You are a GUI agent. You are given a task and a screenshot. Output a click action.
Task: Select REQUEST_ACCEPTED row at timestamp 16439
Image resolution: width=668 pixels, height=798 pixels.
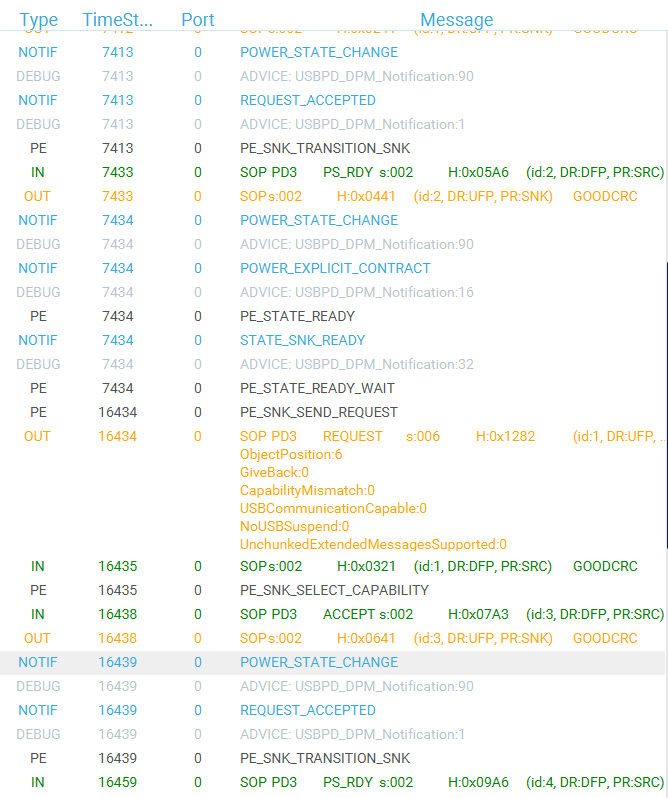(332, 710)
